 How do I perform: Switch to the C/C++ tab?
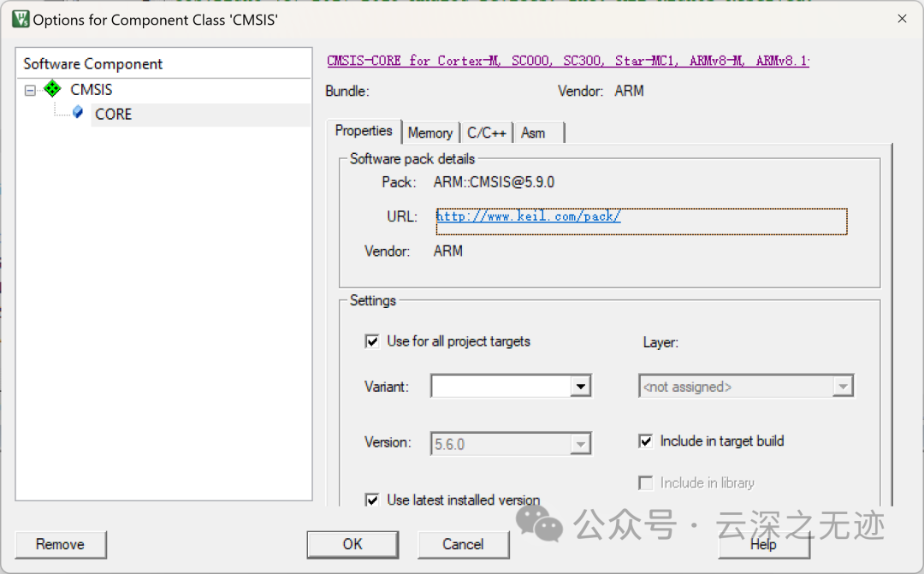tap(486, 133)
